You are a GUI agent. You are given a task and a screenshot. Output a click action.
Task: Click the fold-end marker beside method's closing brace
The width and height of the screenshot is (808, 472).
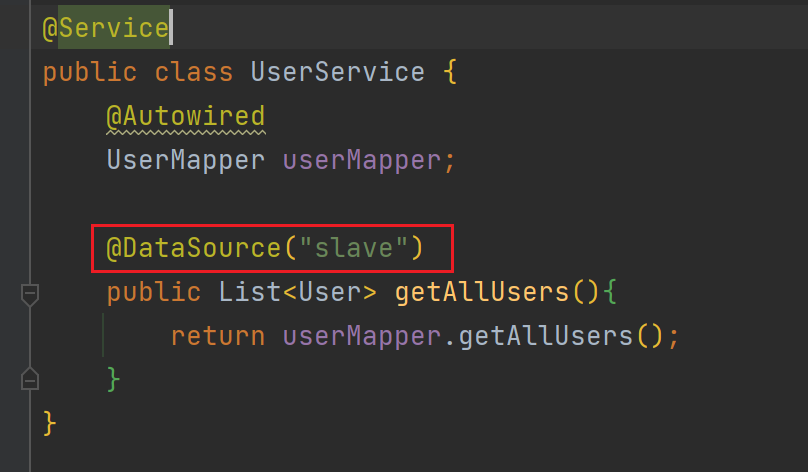[29, 379]
